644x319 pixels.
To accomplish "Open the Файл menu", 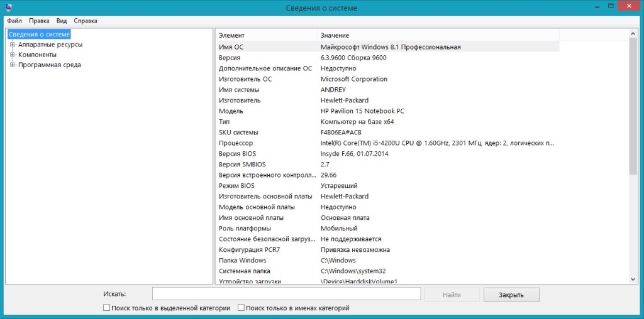I will [x=14, y=21].
